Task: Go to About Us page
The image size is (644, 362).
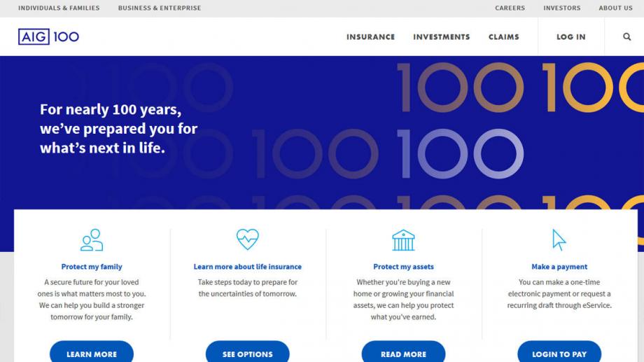Action: point(615,8)
